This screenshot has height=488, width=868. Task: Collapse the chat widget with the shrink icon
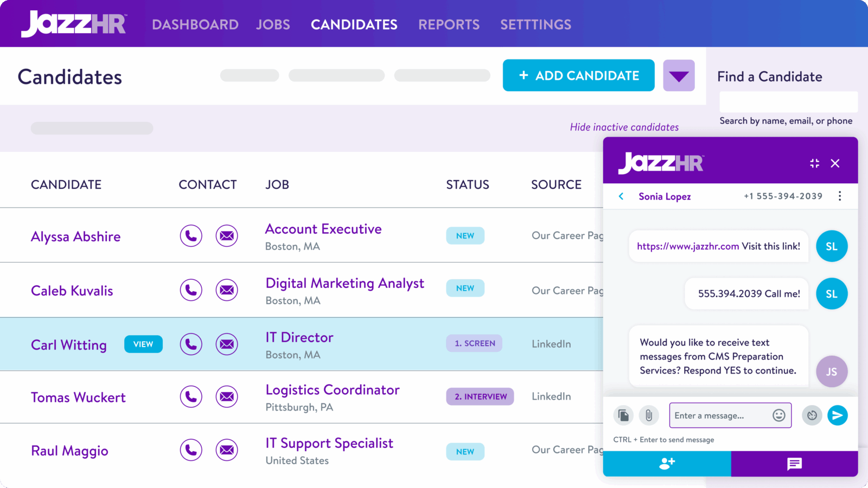814,163
